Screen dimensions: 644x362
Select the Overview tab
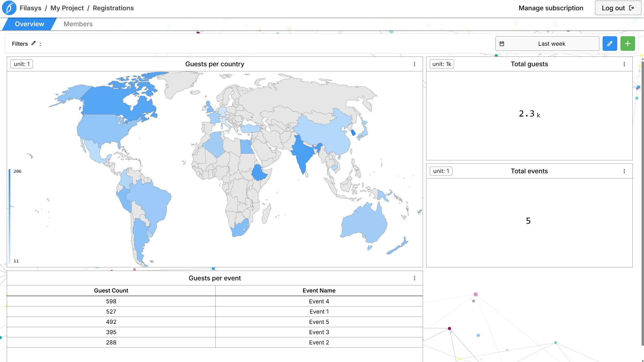tap(29, 24)
